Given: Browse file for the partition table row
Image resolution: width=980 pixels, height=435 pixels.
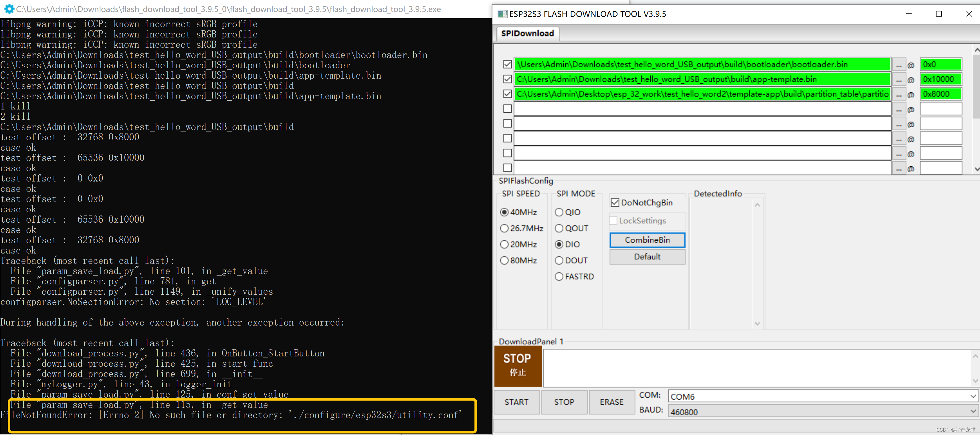Looking at the screenshot, I should (x=898, y=94).
